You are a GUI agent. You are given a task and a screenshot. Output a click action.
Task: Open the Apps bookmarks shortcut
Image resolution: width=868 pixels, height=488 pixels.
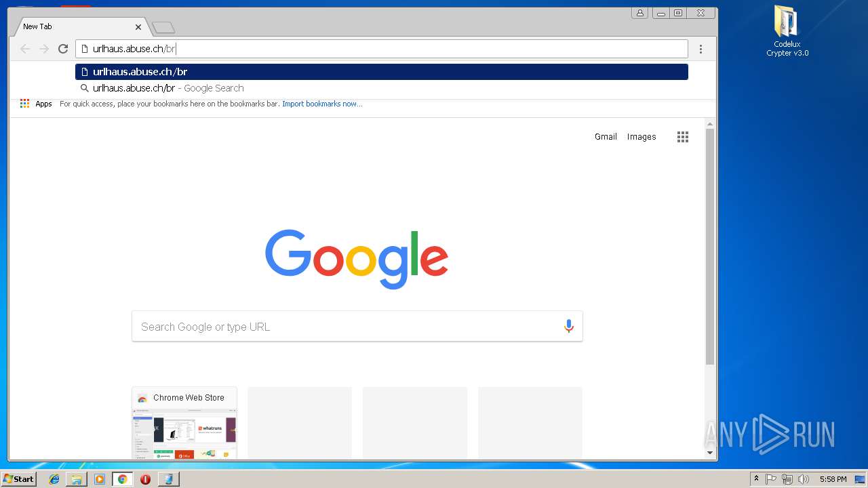pyautogui.click(x=36, y=104)
